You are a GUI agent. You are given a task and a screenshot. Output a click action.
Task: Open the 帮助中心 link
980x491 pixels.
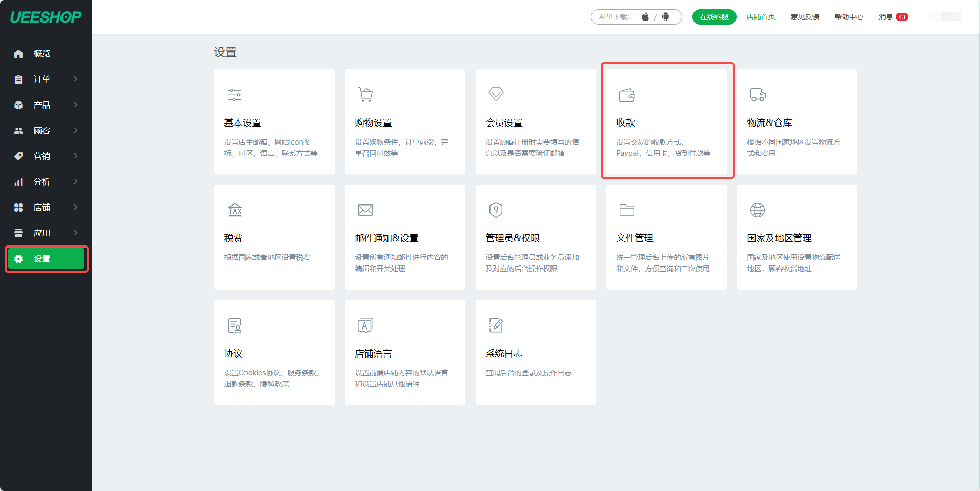(x=849, y=17)
